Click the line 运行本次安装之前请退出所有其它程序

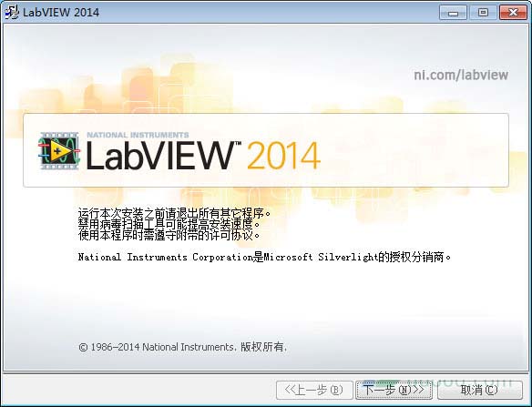tap(175, 213)
